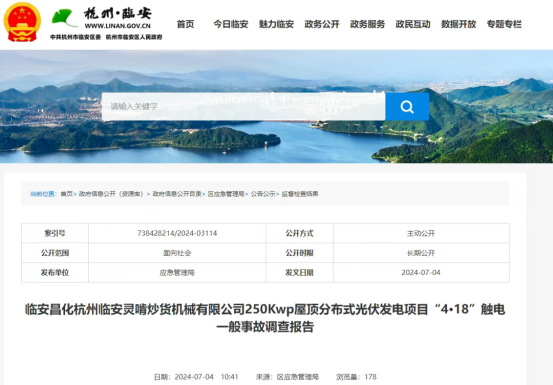Click the national emblem logo
This screenshot has width=553, height=385.
[22, 22]
